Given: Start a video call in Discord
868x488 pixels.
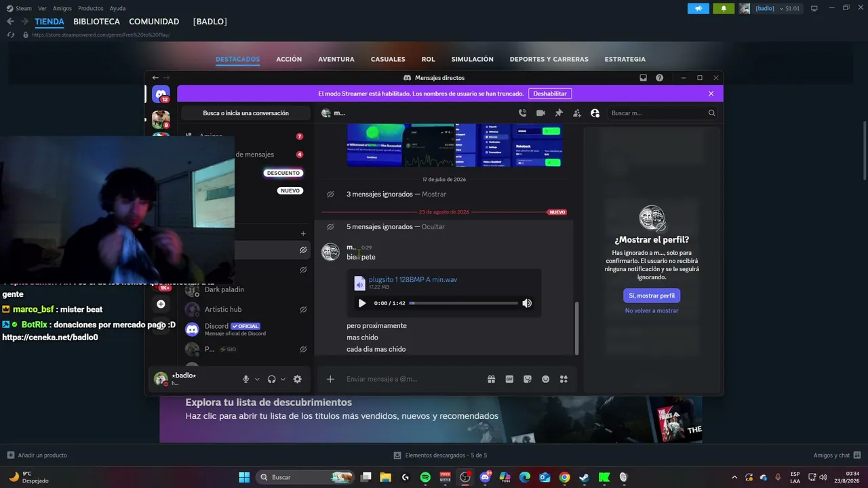Looking at the screenshot, I should point(540,113).
